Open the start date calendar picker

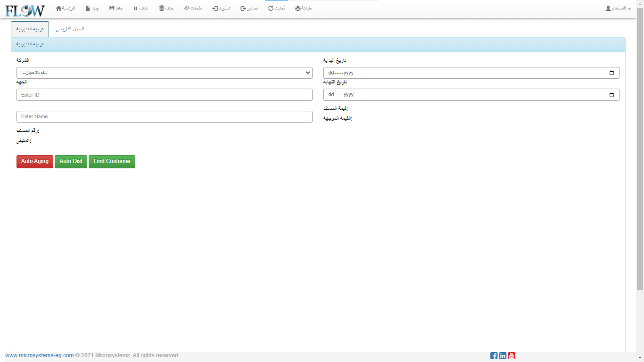click(x=611, y=73)
